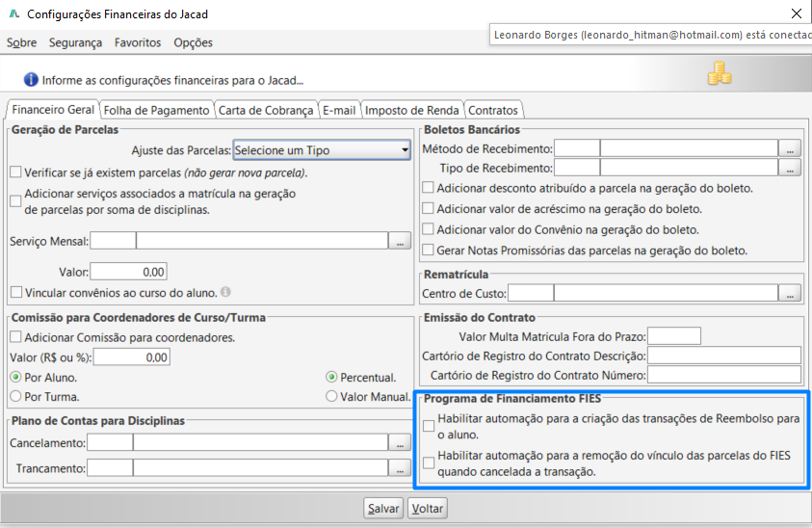Select Financeiro Geral tab

point(53,110)
